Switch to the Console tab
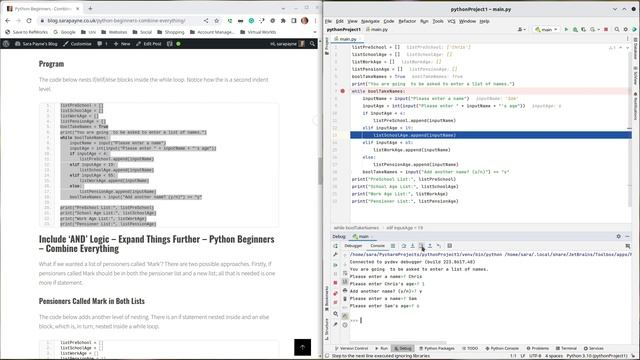The width and height of the screenshot is (640, 360). point(377,246)
